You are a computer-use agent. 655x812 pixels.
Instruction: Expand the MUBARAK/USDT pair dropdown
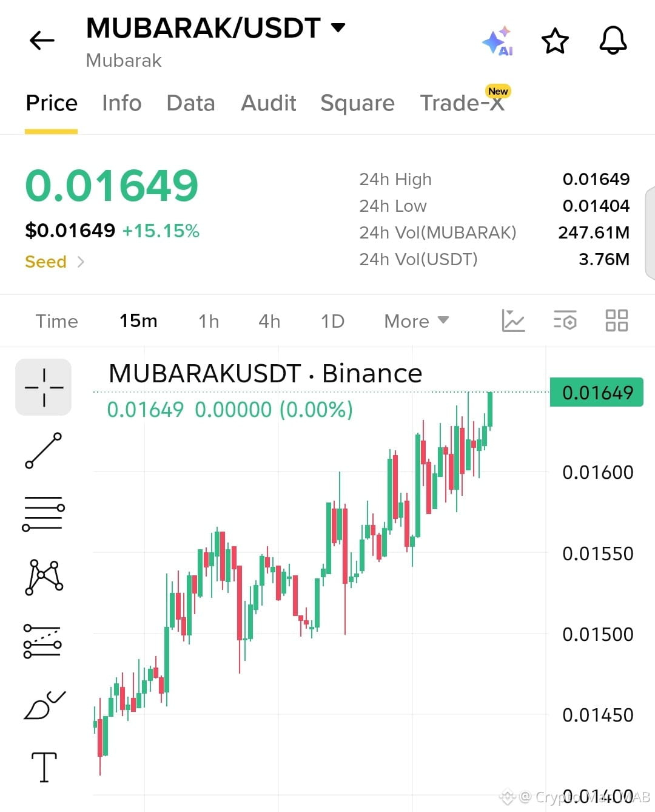(x=338, y=27)
